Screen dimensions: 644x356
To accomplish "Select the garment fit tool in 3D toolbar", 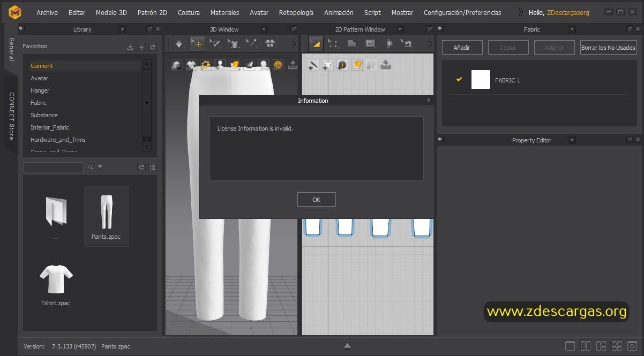I will point(234,44).
